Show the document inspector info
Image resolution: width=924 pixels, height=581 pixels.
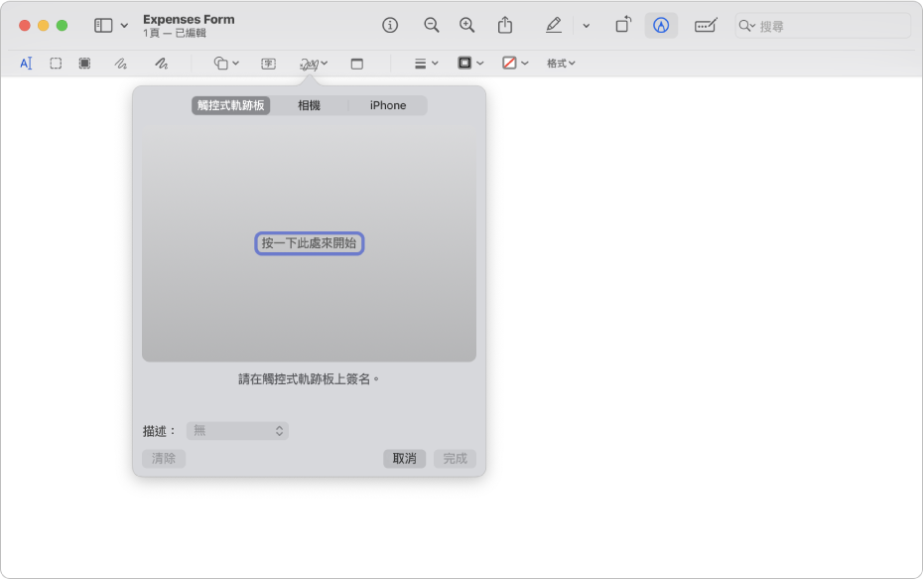click(390, 26)
